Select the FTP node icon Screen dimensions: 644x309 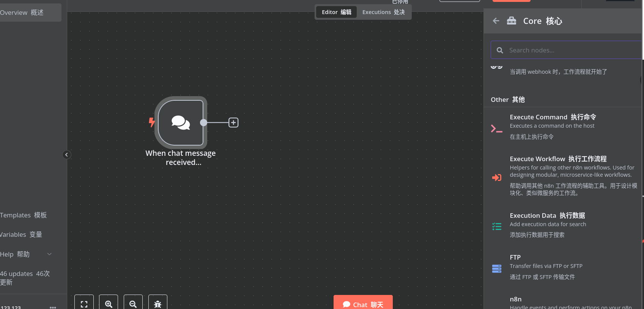[496, 269]
